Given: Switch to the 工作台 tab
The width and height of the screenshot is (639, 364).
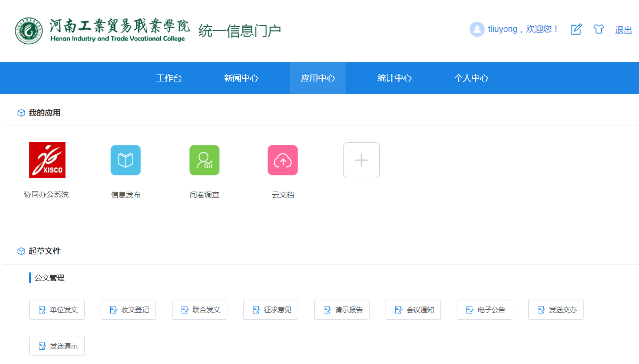Looking at the screenshot, I should 169,78.
